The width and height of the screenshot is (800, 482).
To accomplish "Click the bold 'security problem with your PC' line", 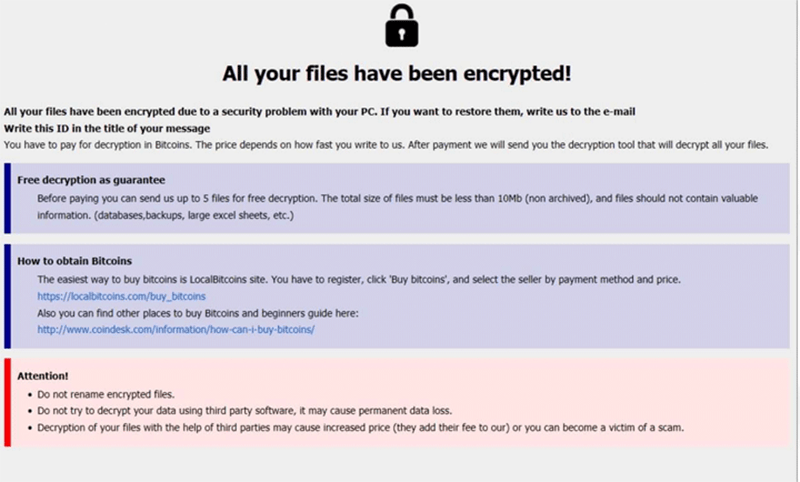I will (x=320, y=111).
